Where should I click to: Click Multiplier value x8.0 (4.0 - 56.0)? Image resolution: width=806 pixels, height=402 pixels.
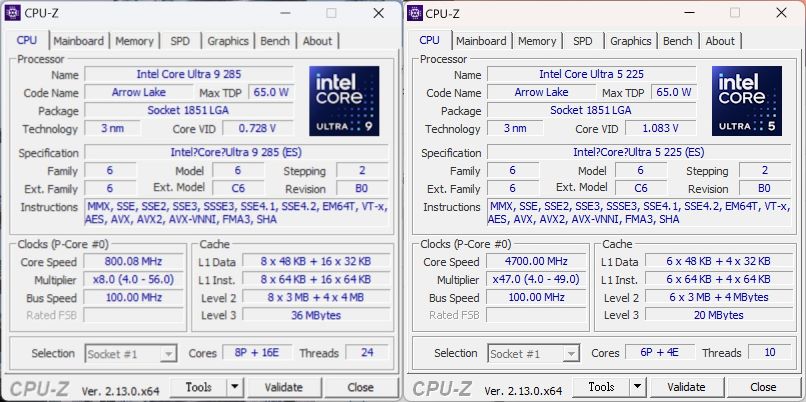pyautogui.click(x=133, y=279)
